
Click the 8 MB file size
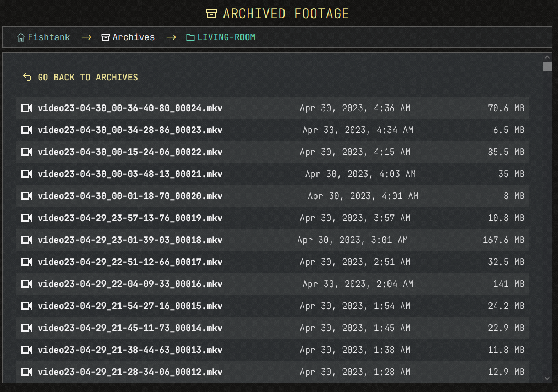tap(514, 196)
